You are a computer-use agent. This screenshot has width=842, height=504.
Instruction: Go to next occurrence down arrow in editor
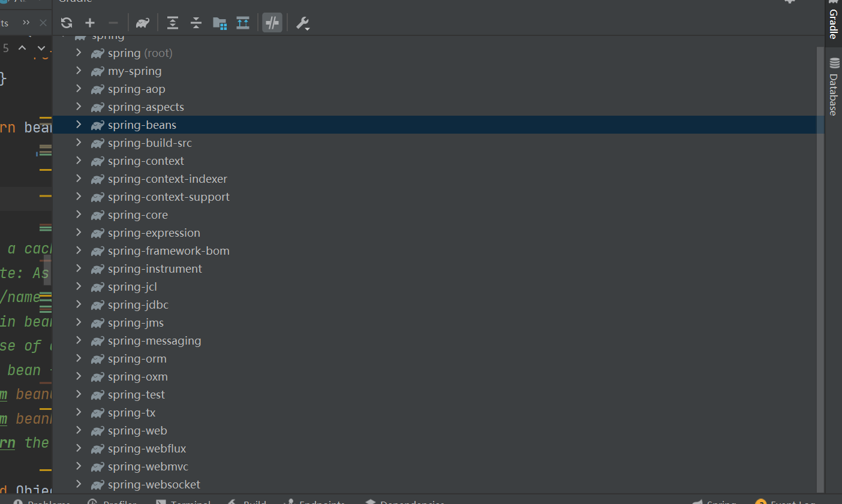click(41, 48)
